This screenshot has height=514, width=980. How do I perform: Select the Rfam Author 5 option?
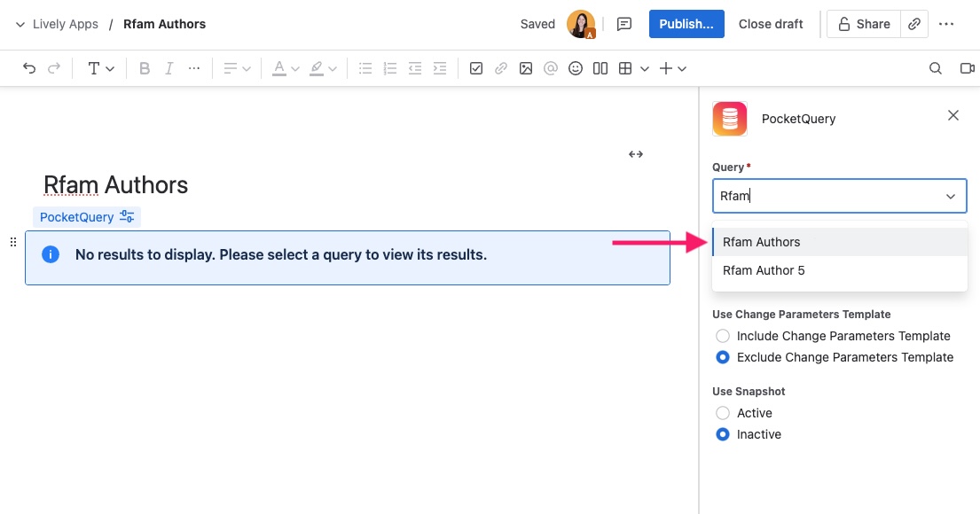tap(840, 270)
